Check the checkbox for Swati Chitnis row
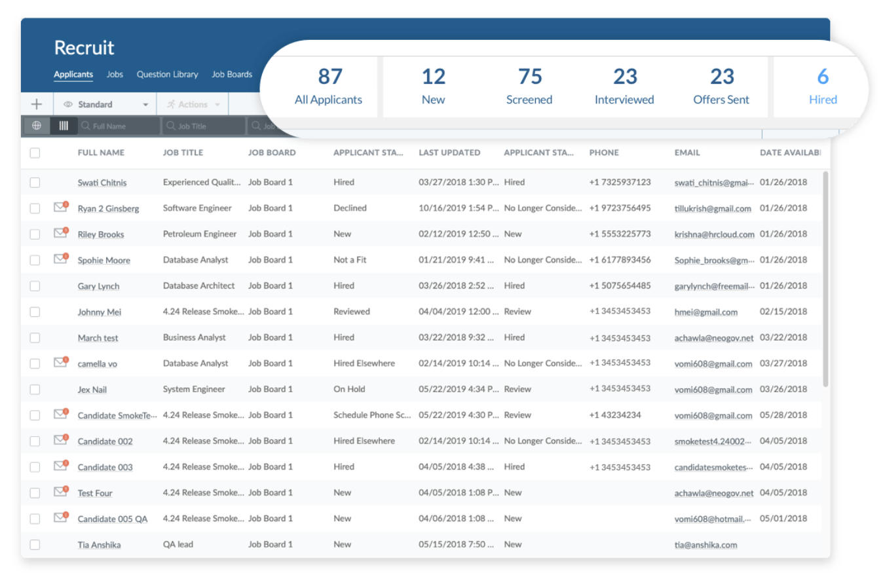Viewport: 883px width, 588px height. [35, 182]
